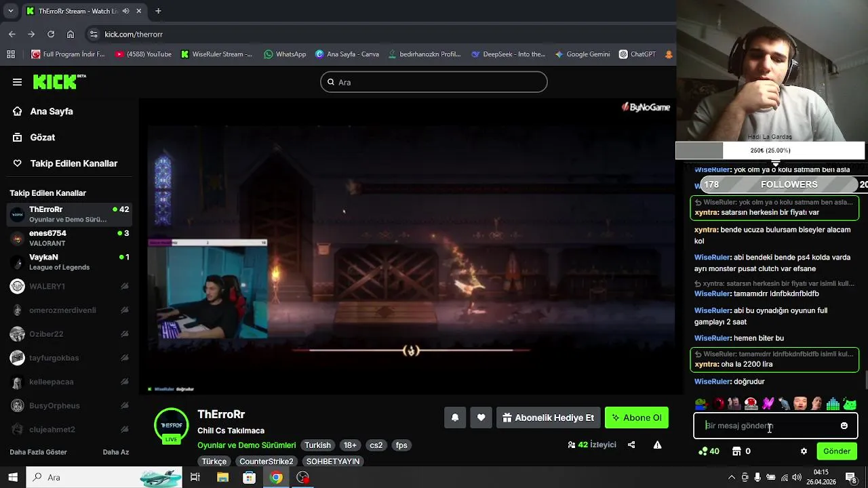Screen dimensions: 868x488
Task: Click the Turkish language tag
Action: pos(317,445)
